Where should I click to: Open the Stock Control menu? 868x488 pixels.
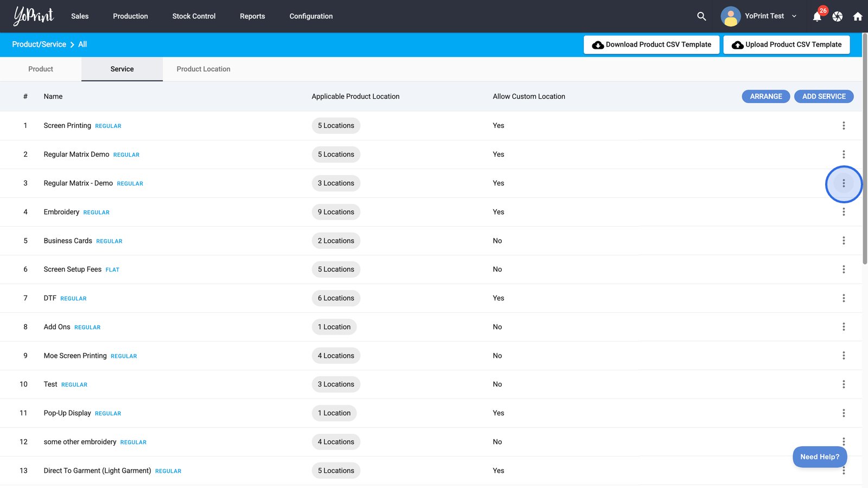[194, 16]
